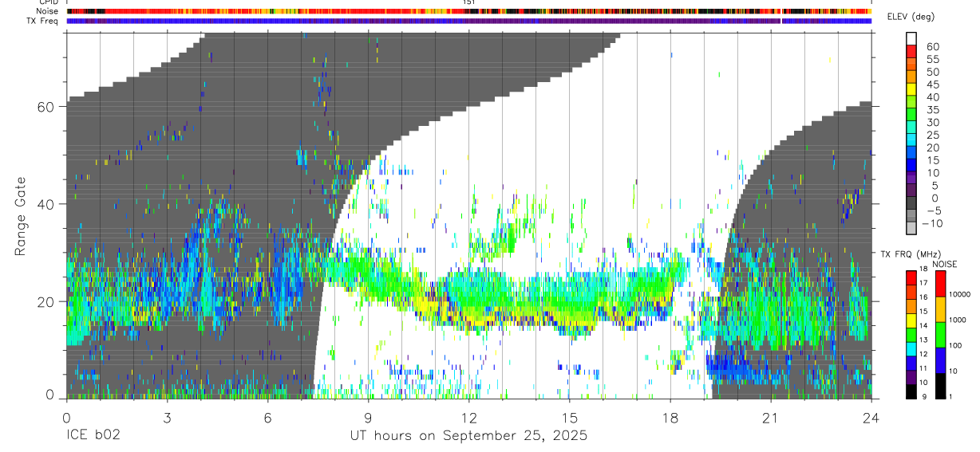Click the '25' label on ELEV colorbar
The height and width of the screenshot is (452, 980).
coord(933,135)
